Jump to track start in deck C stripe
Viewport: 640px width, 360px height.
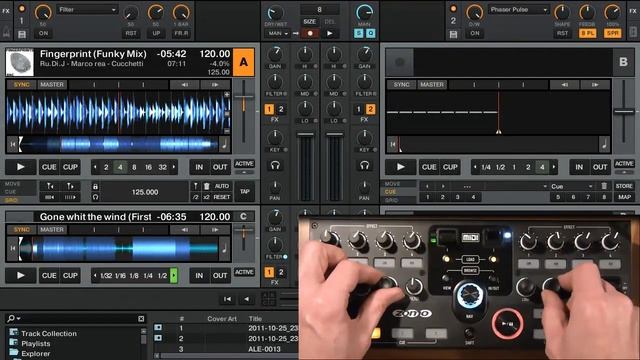(x=13, y=248)
